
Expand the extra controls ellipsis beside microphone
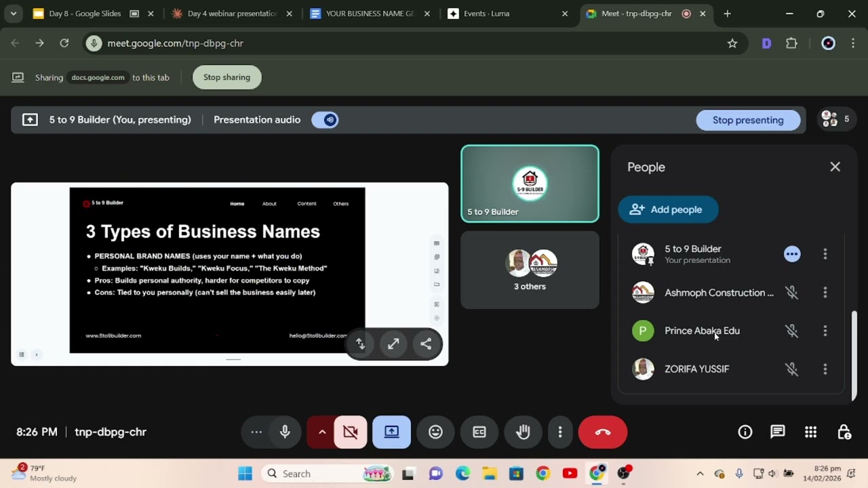pos(256,432)
